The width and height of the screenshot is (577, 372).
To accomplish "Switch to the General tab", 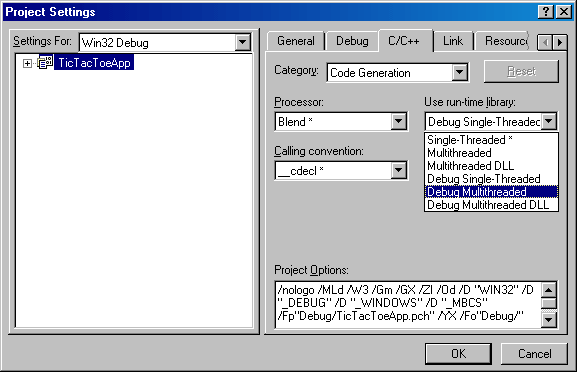I will 296,41.
